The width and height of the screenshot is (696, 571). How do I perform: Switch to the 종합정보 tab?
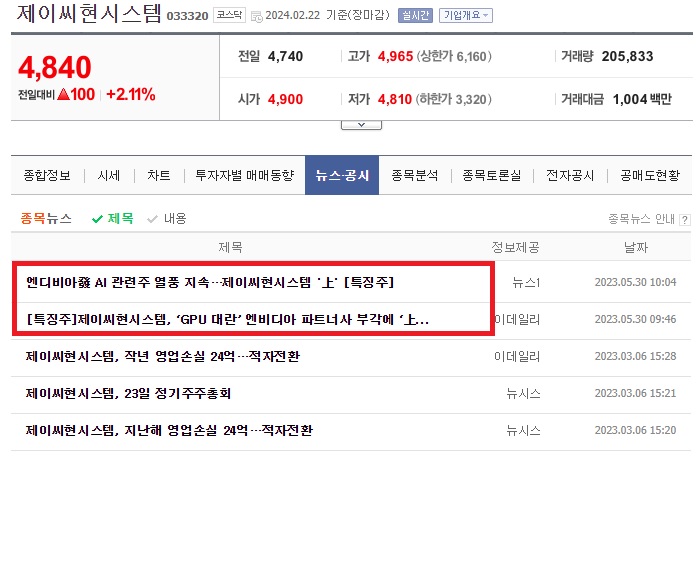pos(47,175)
